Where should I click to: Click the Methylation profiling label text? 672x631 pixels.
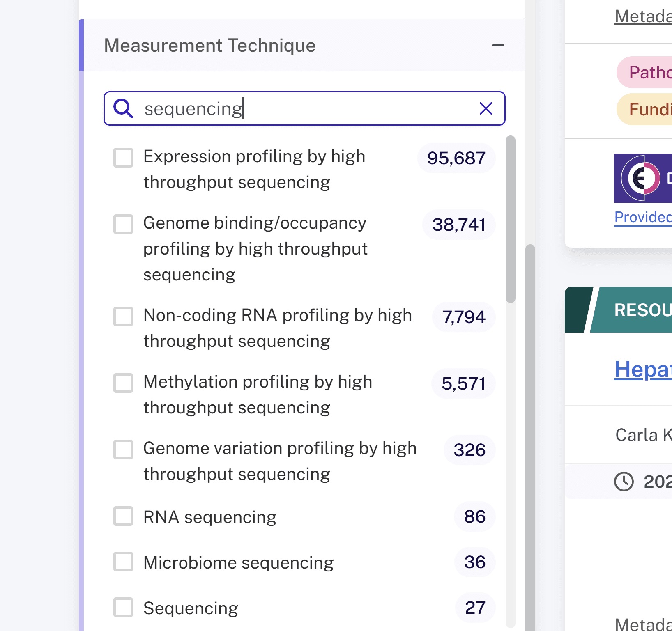(258, 395)
